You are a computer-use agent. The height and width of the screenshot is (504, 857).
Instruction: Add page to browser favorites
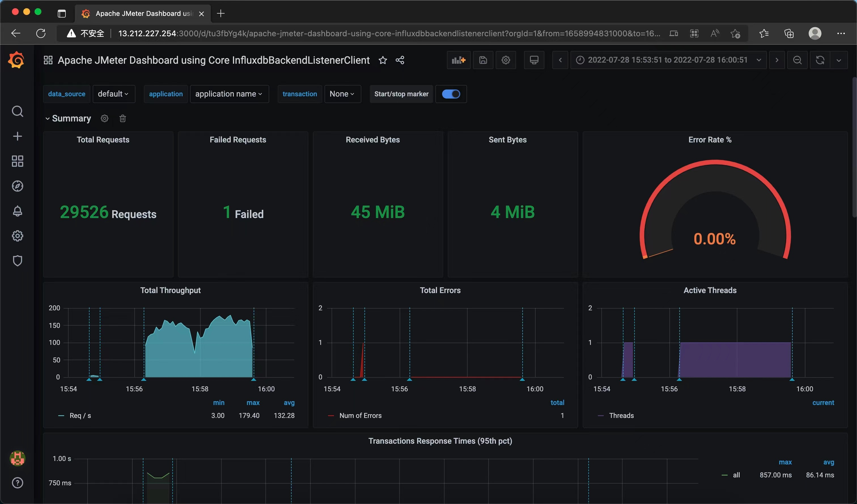[x=735, y=33]
